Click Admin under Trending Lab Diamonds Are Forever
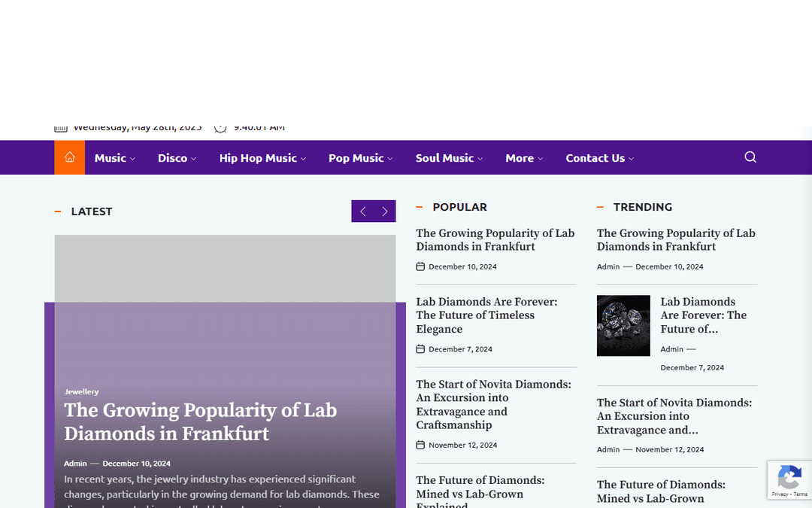The image size is (812, 508). tap(671, 349)
